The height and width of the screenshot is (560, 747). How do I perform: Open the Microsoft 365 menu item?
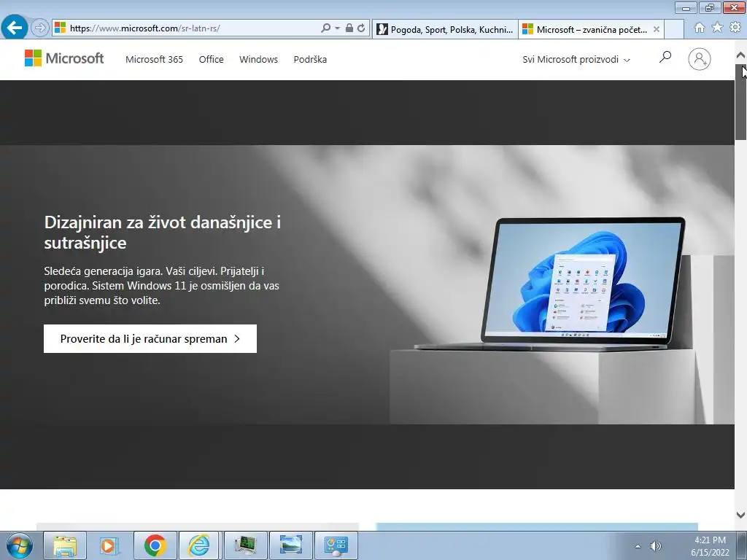(x=154, y=60)
